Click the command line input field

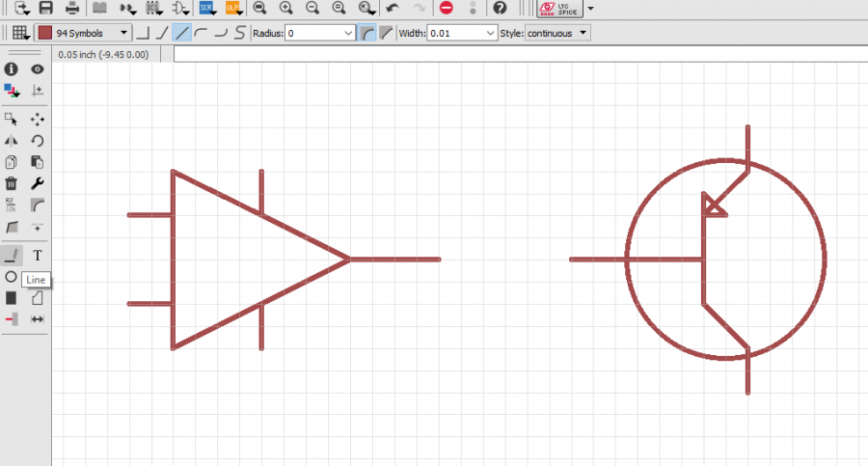tap(521, 54)
